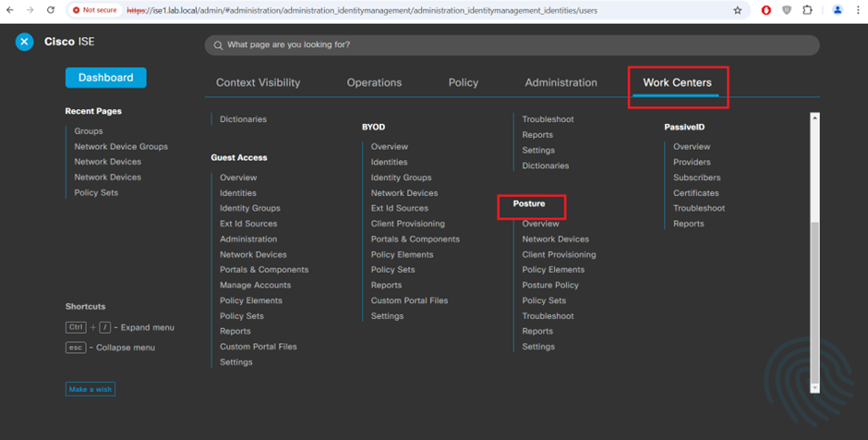Open Troubleshoot under PassiveID

click(699, 208)
